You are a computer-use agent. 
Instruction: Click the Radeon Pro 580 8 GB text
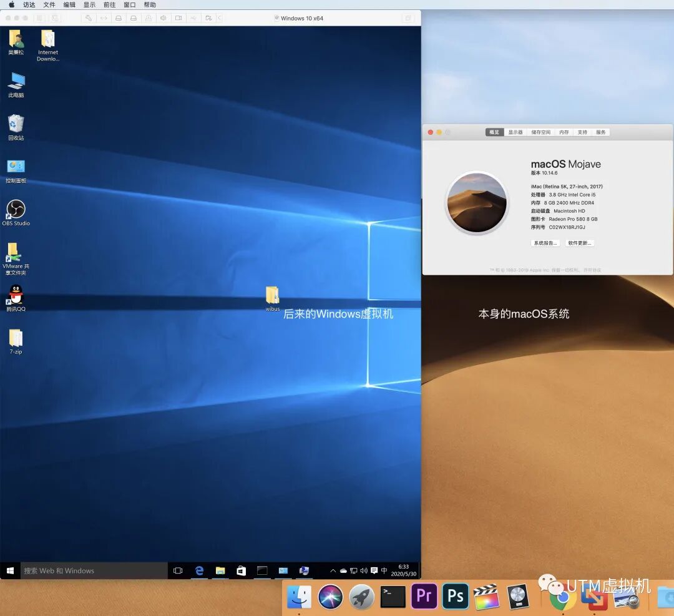coord(573,219)
